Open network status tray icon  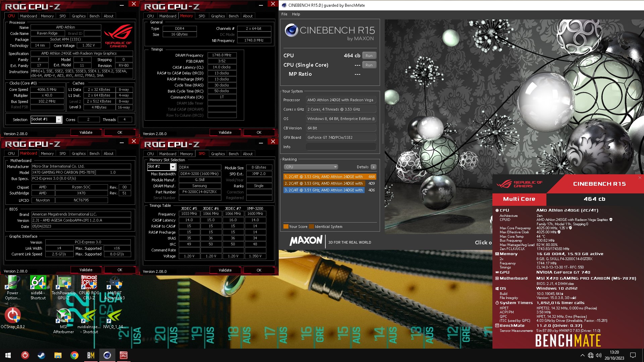coord(591,355)
